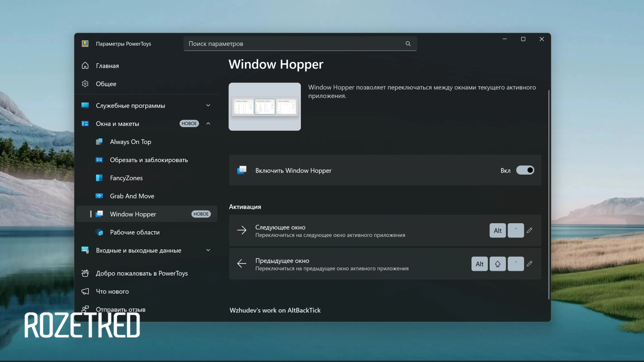Open Обрезать и заблокировать settings
The image size is (644, 362).
147,160
